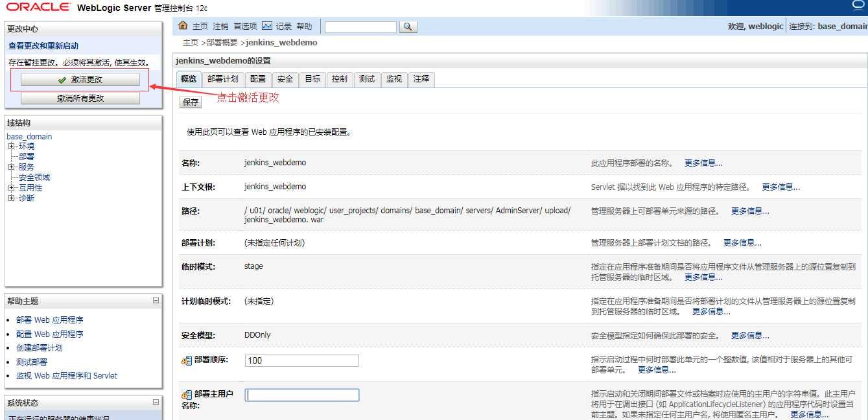Switch to the 监视 tab

394,79
